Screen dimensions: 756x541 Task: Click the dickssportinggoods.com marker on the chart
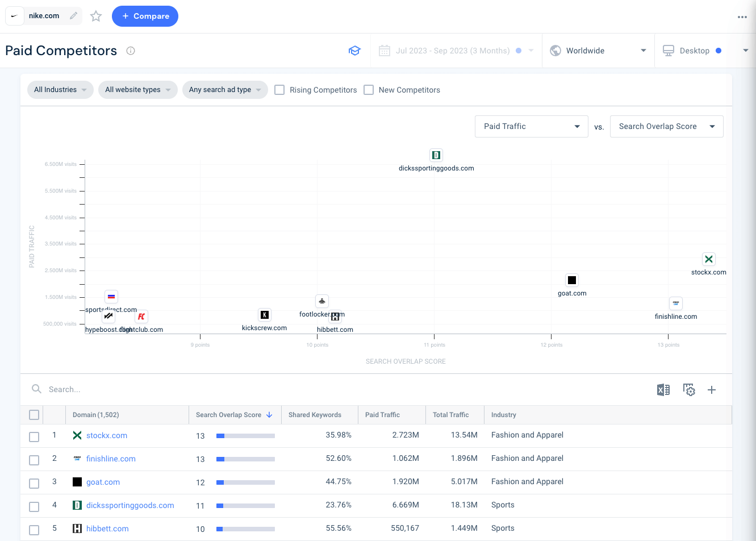pos(436,155)
